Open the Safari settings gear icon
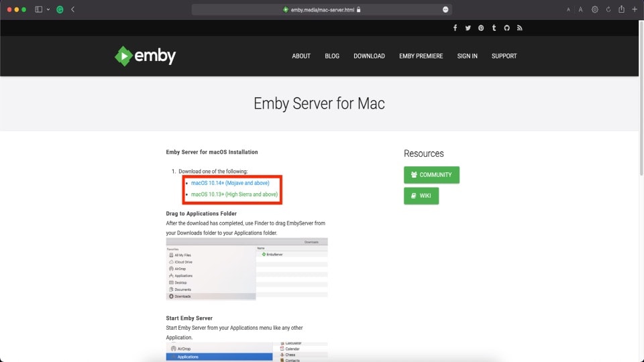Viewport: 644px width, 362px height. (x=595, y=9)
